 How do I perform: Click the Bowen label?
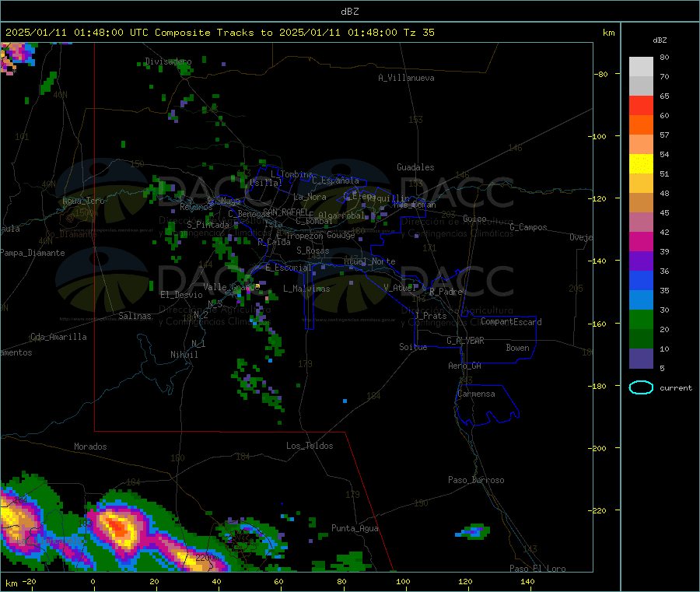point(517,348)
